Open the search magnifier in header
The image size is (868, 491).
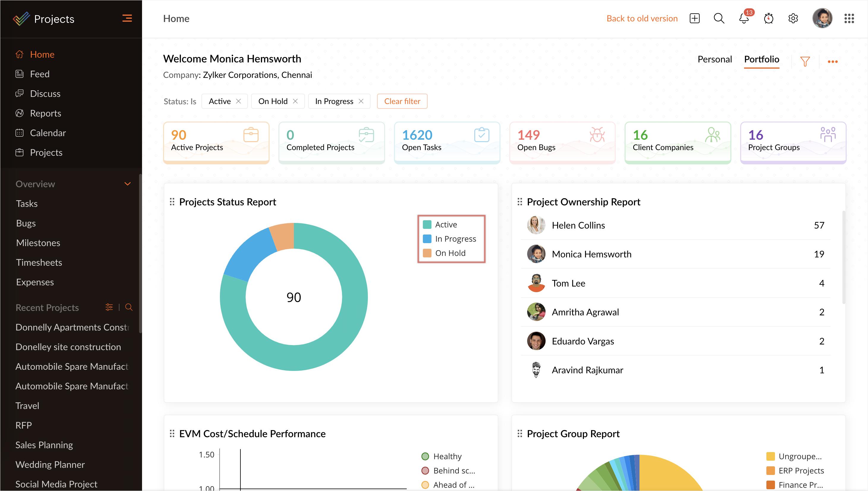(719, 18)
